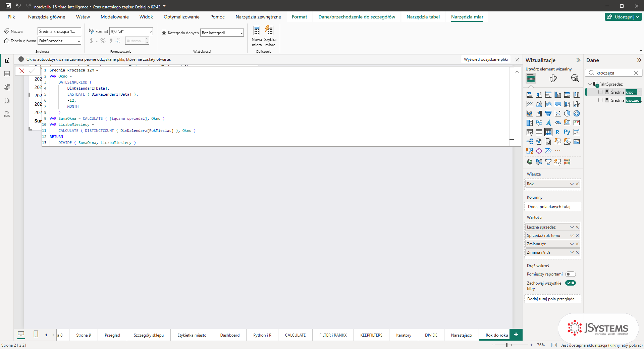Switch to the Dashboard page tab
This screenshot has width=644, height=349.
[x=230, y=335]
